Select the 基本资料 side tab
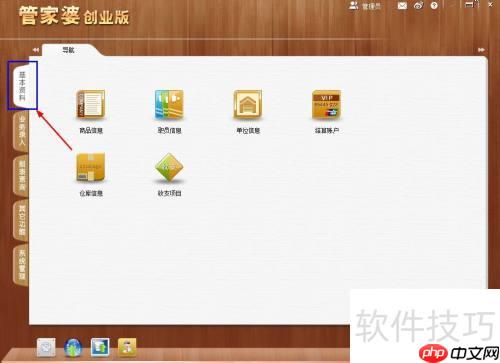The image size is (500, 363). 23,85
